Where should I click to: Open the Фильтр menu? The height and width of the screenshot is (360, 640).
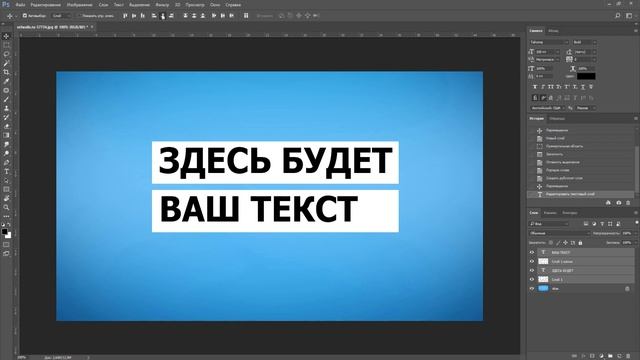click(x=162, y=5)
